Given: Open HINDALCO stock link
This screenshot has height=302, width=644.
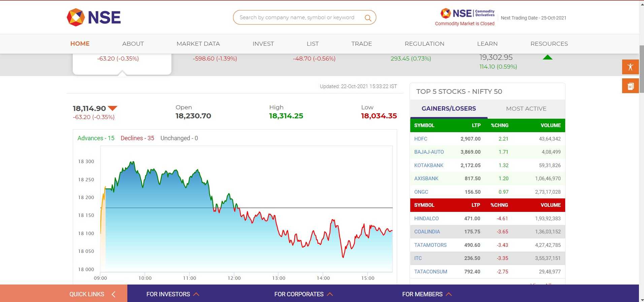Looking at the screenshot, I should pos(426,219).
